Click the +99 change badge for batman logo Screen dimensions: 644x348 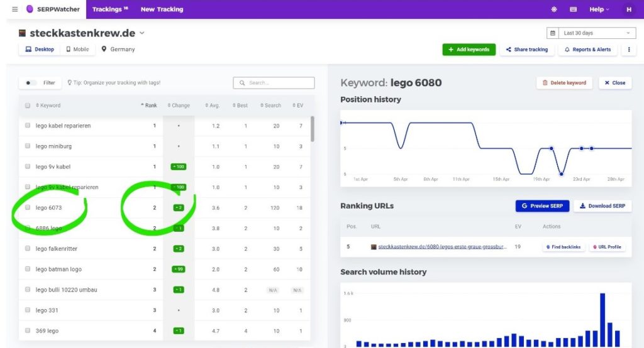point(178,269)
